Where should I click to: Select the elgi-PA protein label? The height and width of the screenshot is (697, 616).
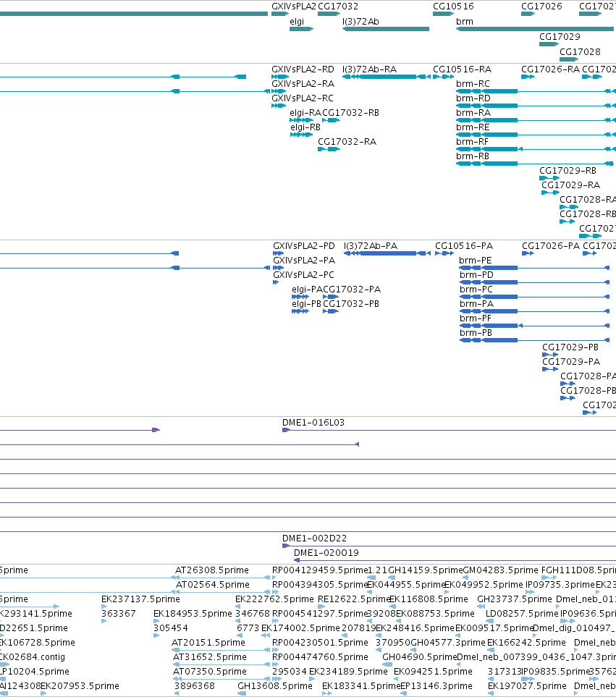[307, 290]
